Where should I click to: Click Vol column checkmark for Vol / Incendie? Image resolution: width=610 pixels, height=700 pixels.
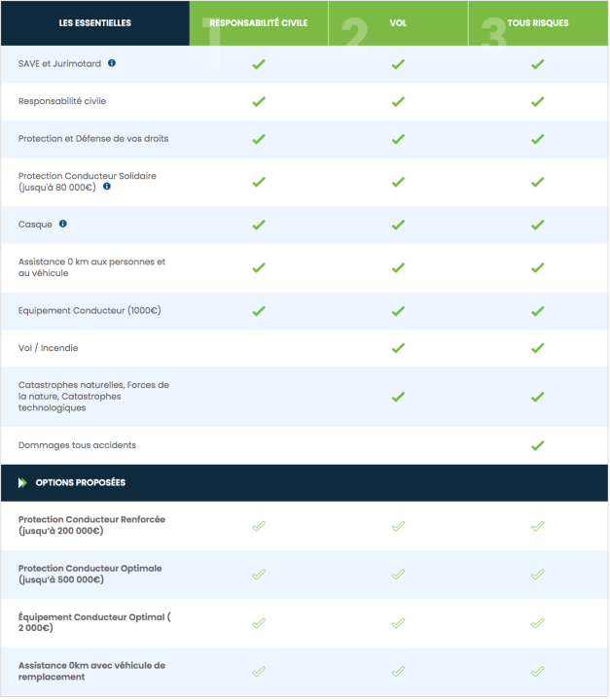pos(398,348)
